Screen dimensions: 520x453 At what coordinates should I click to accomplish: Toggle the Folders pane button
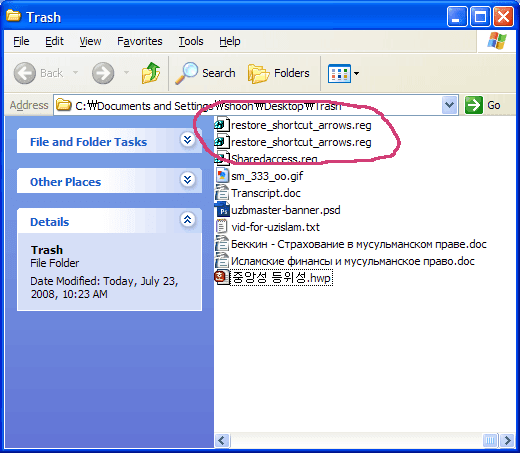coord(279,73)
